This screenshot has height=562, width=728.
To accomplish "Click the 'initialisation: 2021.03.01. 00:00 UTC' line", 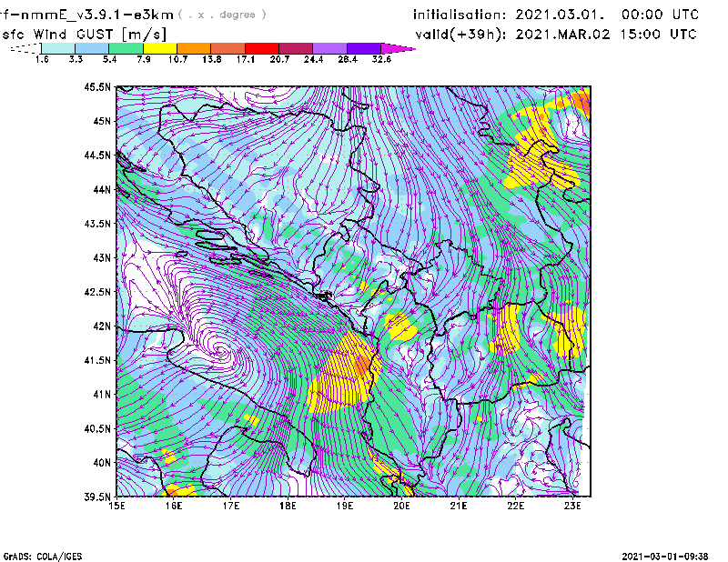I will pos(556,15).
